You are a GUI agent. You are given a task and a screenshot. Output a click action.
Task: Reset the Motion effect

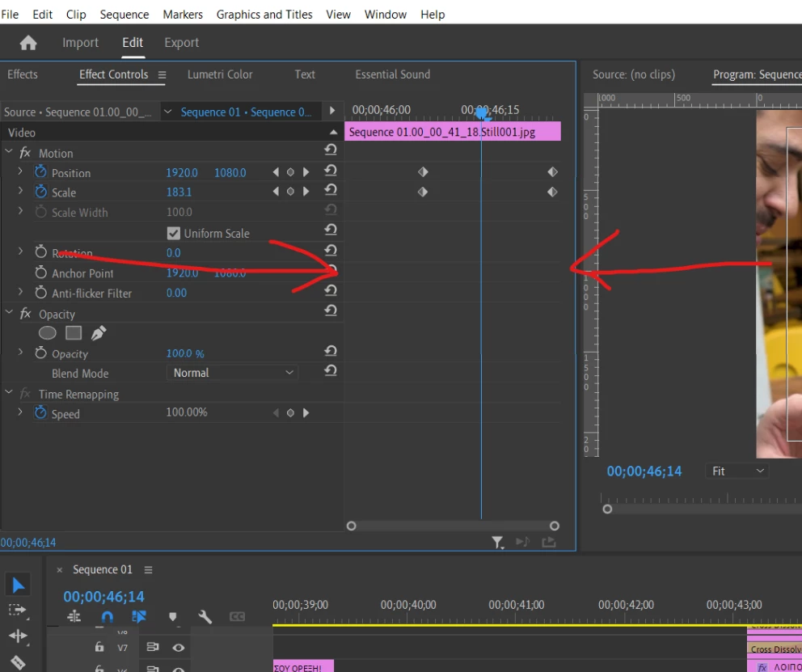click(x=331, y=150)
